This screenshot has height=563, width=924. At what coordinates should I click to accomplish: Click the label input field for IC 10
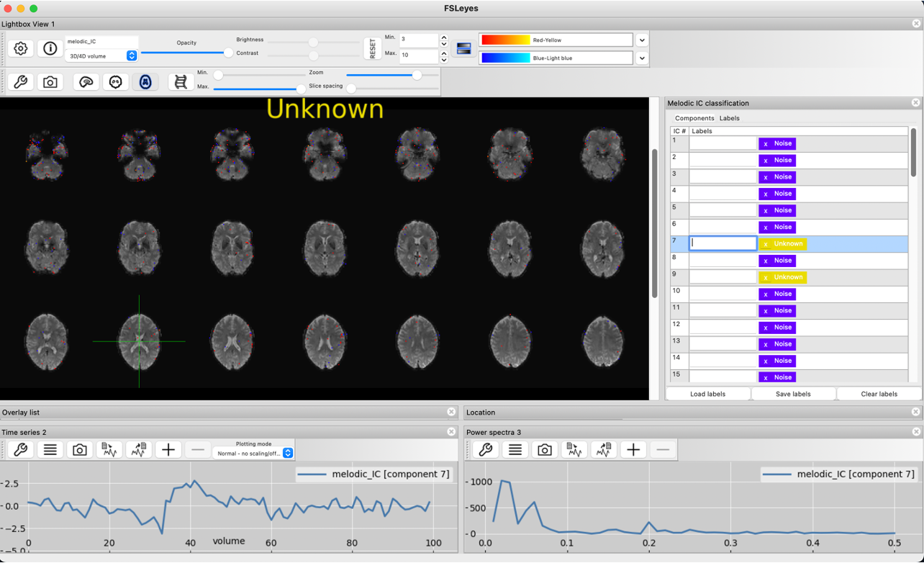pyautogui.click(x=723, y=294)
